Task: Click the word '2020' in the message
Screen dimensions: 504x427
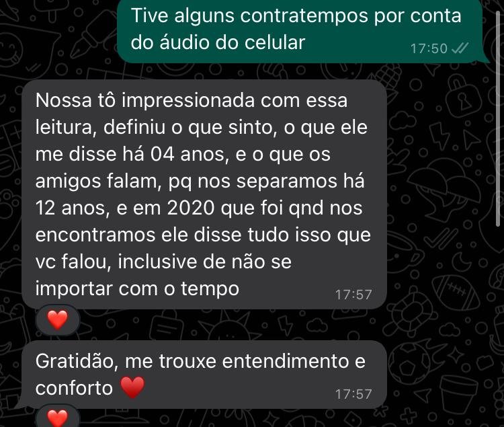Action: click(191, 208)
